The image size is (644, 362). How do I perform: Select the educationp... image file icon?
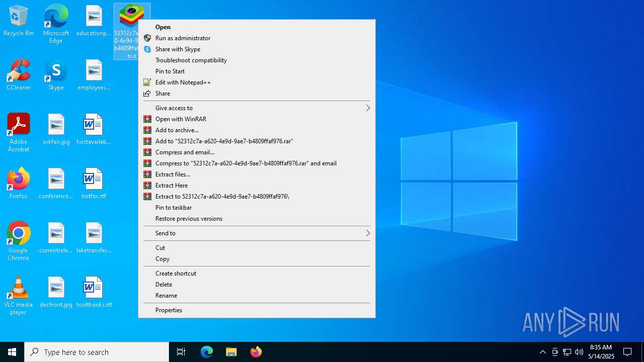[94, 22]
